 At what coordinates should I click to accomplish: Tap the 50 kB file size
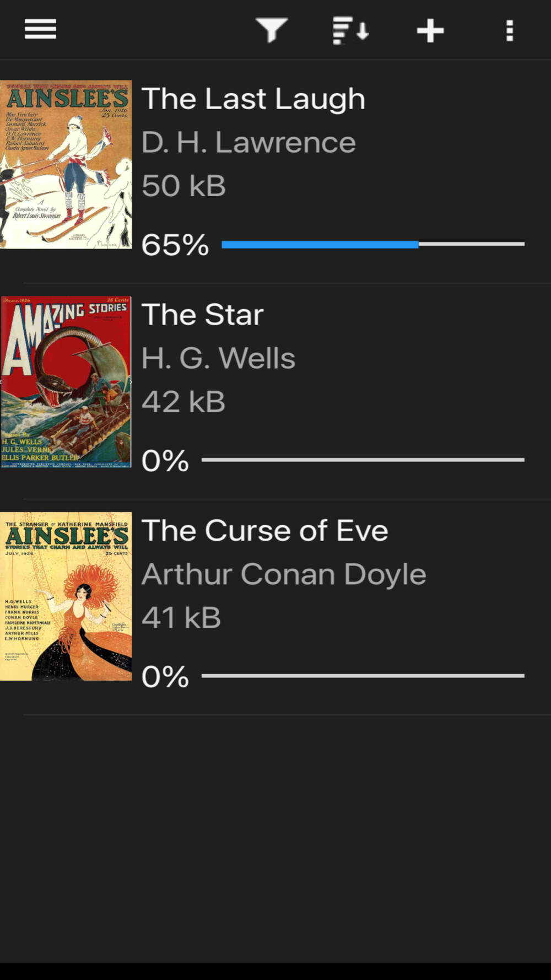(183, 186)
